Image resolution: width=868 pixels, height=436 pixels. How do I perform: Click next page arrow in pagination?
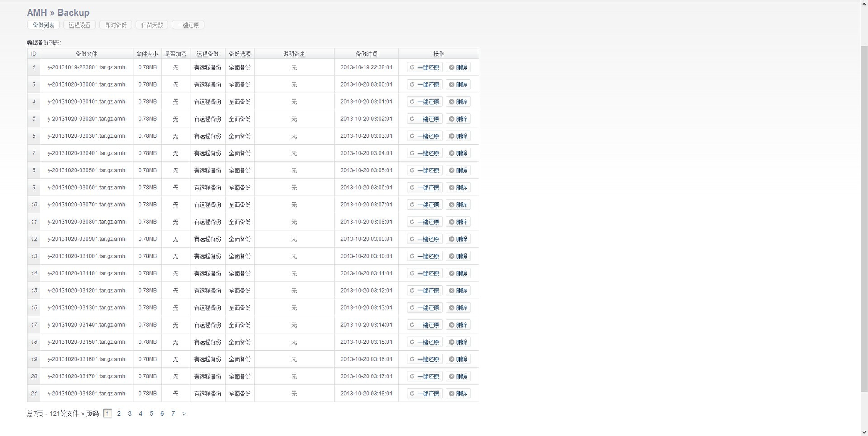(x=184, y=413)
